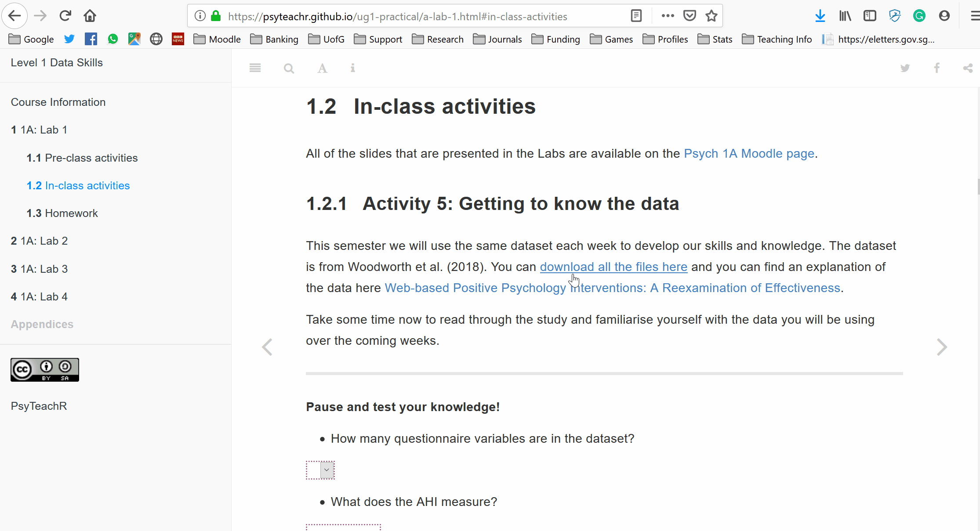The width and height of the screenshot is (980, 531).
Task: Click download all the files here link
Action: click(x=613, y=267)
